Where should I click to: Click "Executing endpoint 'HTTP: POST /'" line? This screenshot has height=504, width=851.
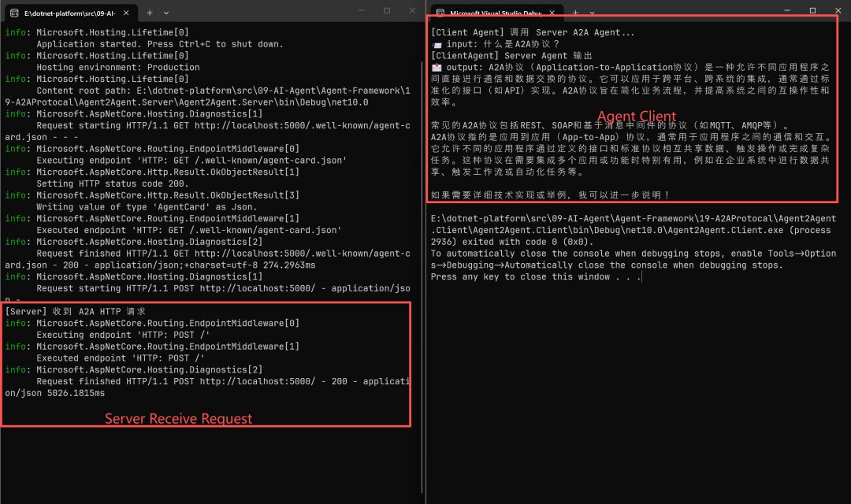coord(123,335)
